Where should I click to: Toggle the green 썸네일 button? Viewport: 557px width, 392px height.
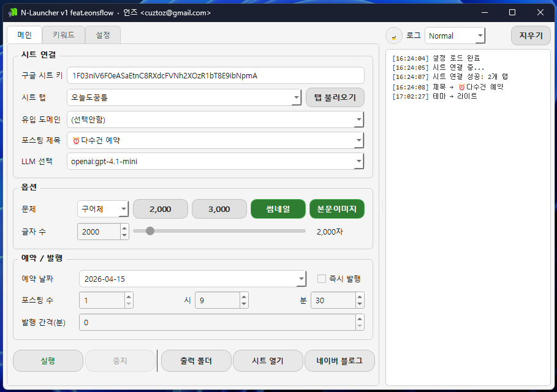pyautogui.click(x=278, y=209)
